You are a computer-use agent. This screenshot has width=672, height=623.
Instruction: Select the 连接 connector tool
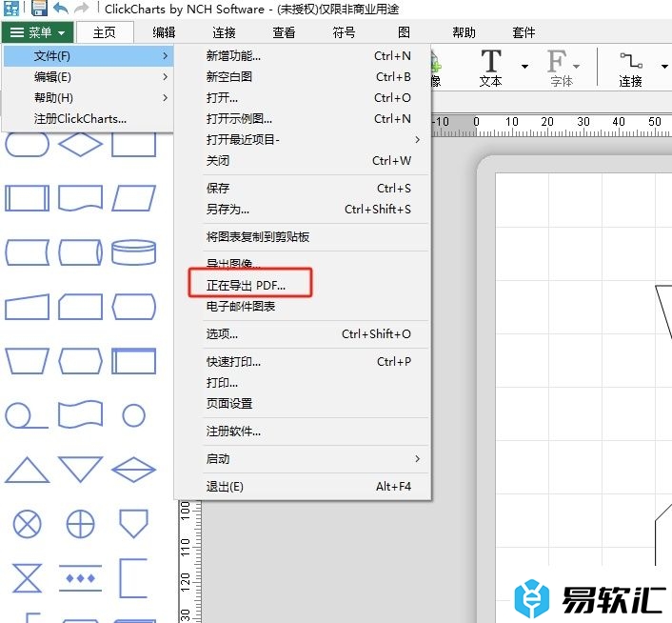click(630, 69)
